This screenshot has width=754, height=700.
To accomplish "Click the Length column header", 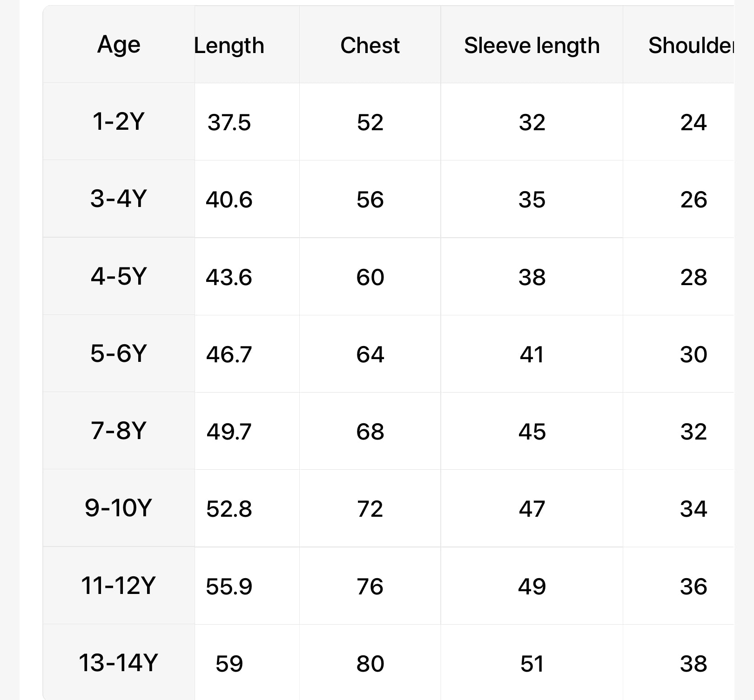I will click(229, 46).
